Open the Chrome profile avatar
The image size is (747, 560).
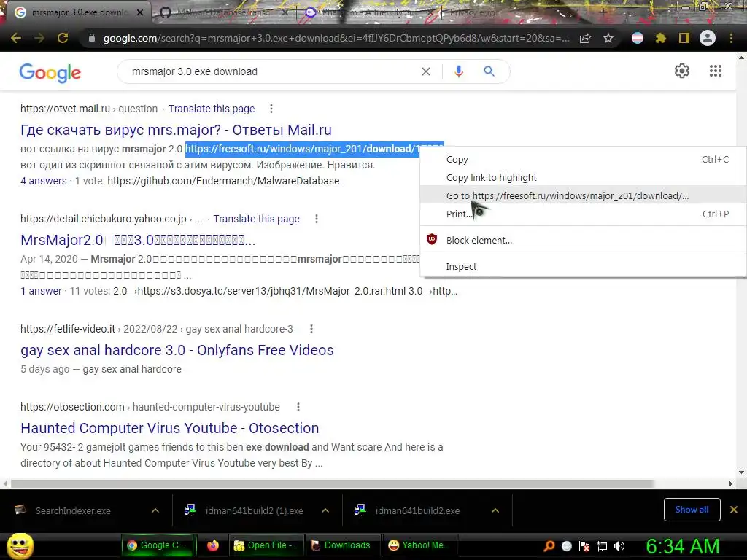708,38
